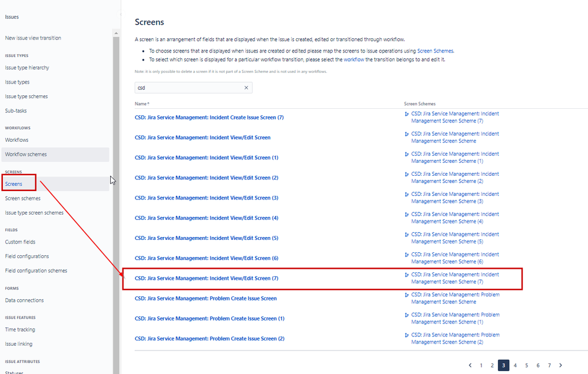Go to next page arrow in pagination
This screenshot has width=588, height=374.
pyautogui.click(x=560, y=365)
